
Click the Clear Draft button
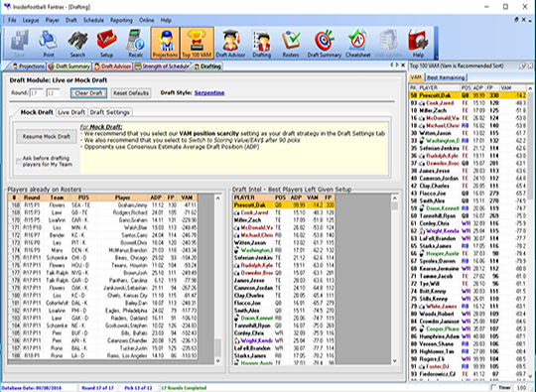tap(88, 93)
